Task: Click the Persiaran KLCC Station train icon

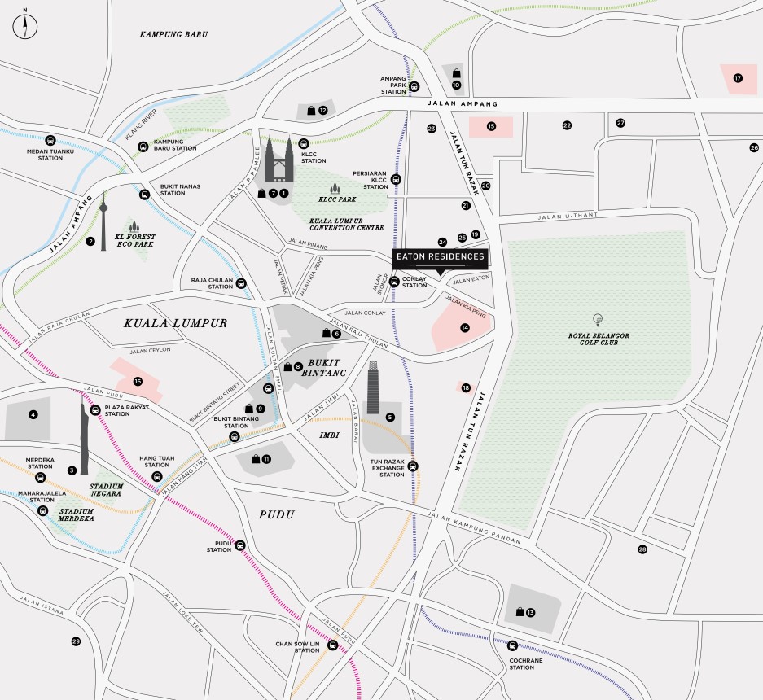Action: (x=396, y=180)
